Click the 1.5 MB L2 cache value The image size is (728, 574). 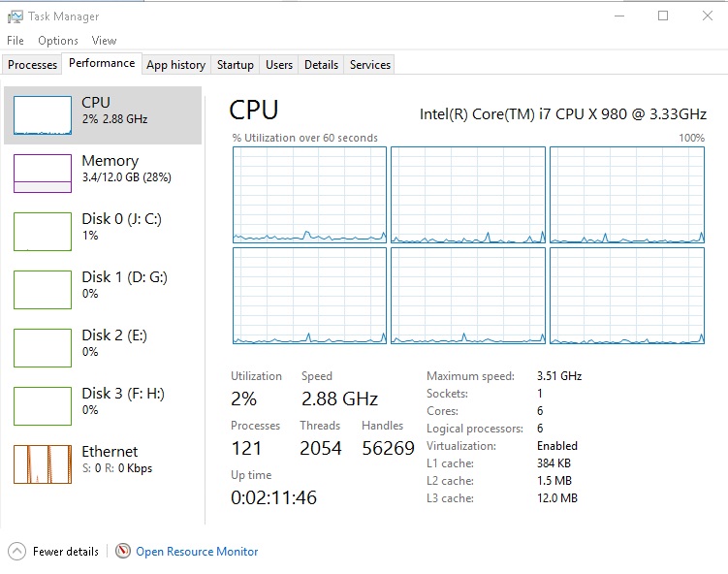(x=554, y=481)
